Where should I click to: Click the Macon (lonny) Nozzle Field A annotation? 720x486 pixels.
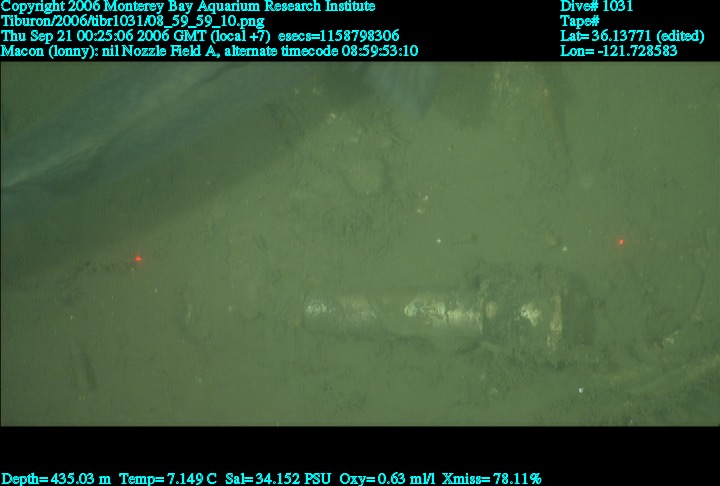coord(108,51)
